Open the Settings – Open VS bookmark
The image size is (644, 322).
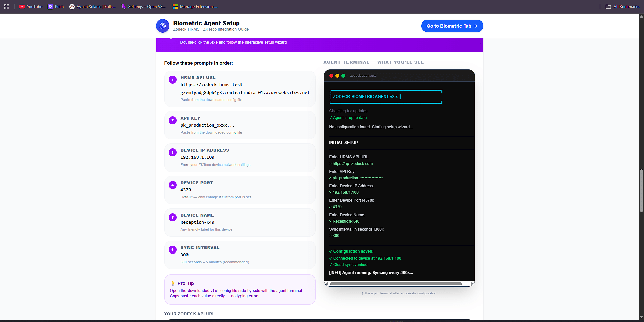(x=143, y=7)
